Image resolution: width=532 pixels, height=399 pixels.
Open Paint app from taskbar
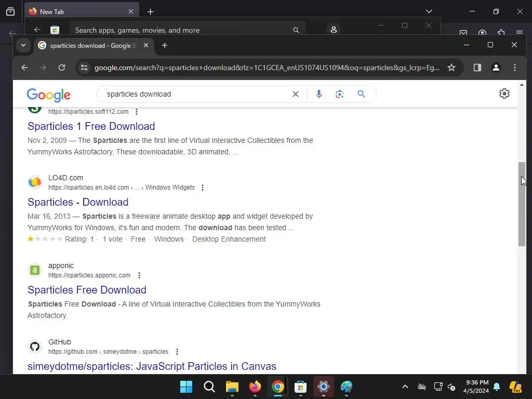click(x=347, y=387)
